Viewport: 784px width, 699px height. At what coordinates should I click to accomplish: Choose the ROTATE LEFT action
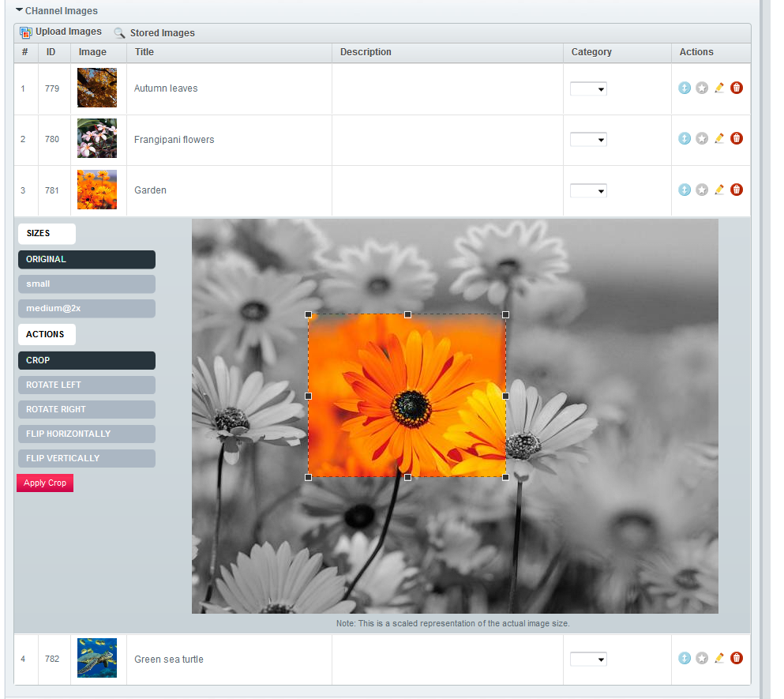coord(87,385)
